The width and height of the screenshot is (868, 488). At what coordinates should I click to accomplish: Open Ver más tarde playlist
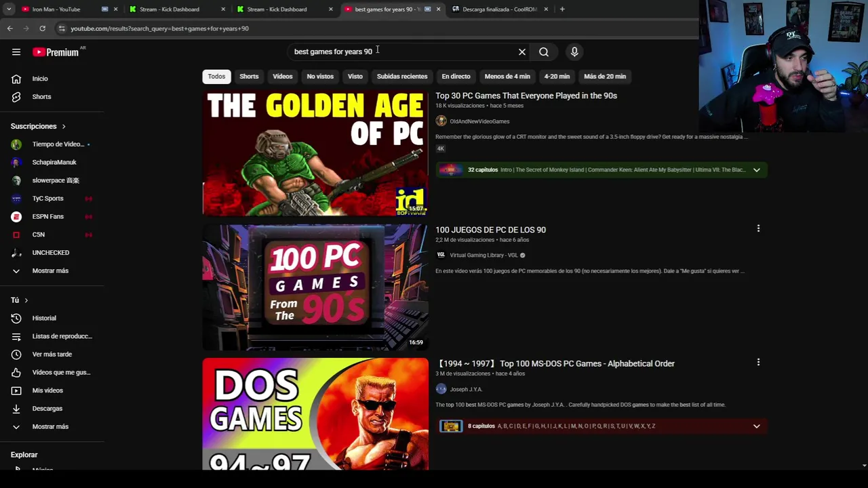52,354
